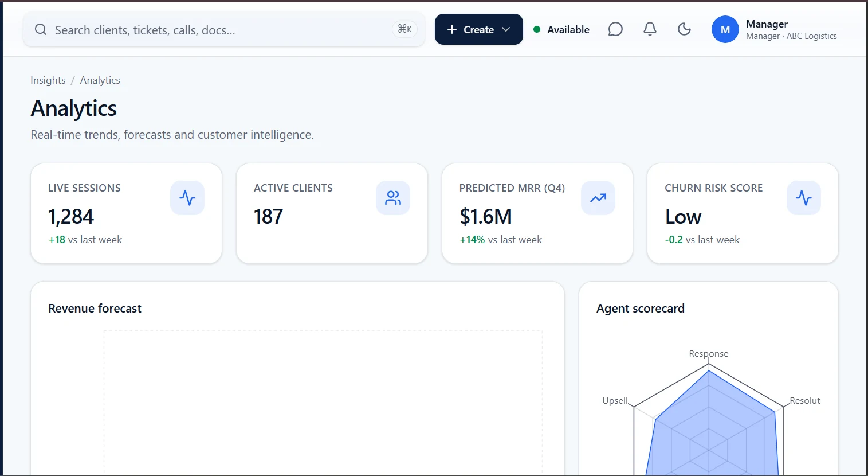The width and height of the screenshot is (868, 476).
Task: Toggle the Available status indicator
Action: (561, 29)
